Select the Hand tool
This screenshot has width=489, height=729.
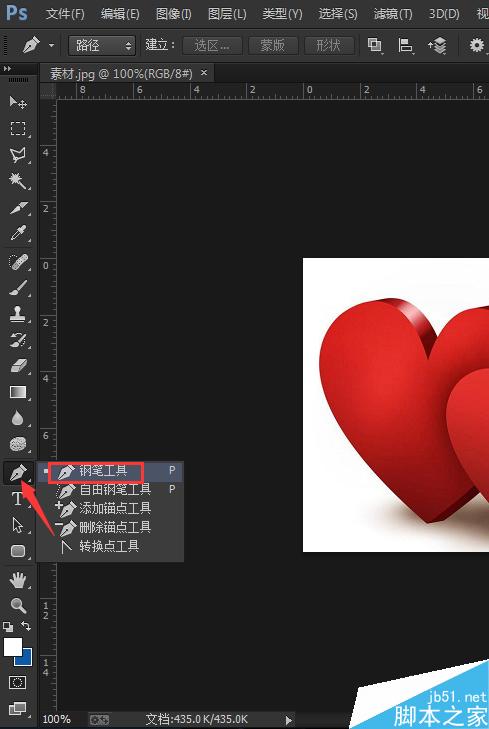point(18,580)
